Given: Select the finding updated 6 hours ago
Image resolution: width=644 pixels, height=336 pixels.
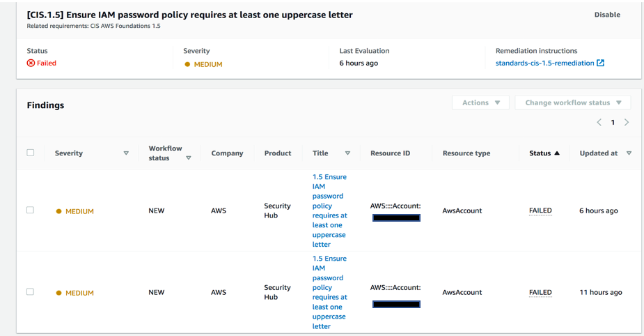Looking at the screenshot, I should pyautogui.click(x=30, y=210).
